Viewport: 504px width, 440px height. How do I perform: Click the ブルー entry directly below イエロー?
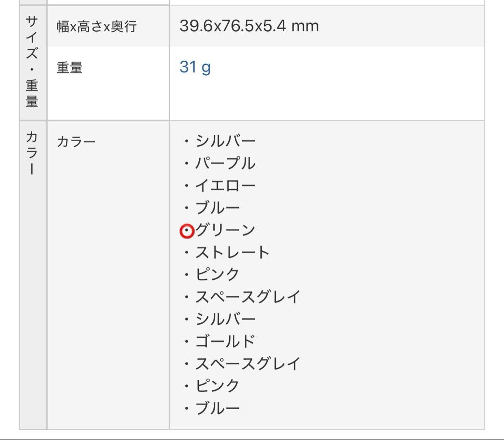[x=217, y=208]
